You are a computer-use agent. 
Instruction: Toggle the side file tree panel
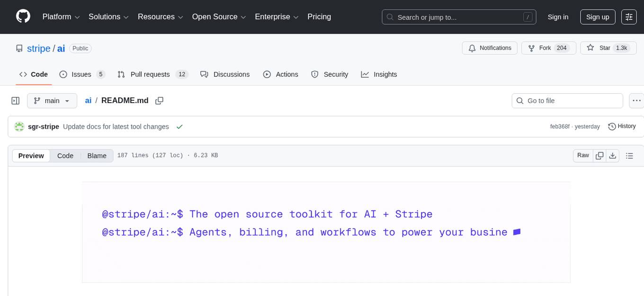16,101
